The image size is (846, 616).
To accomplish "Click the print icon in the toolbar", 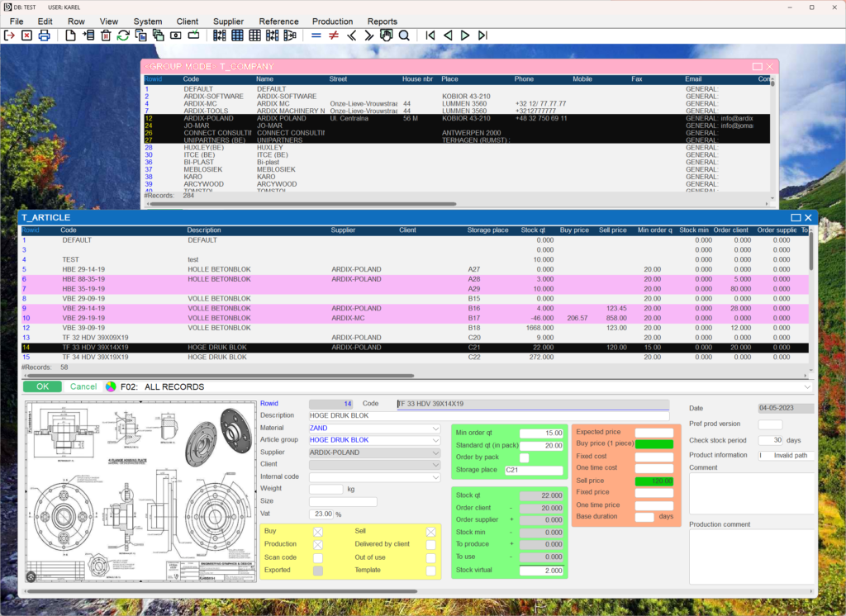I will (x=45, y=36).
